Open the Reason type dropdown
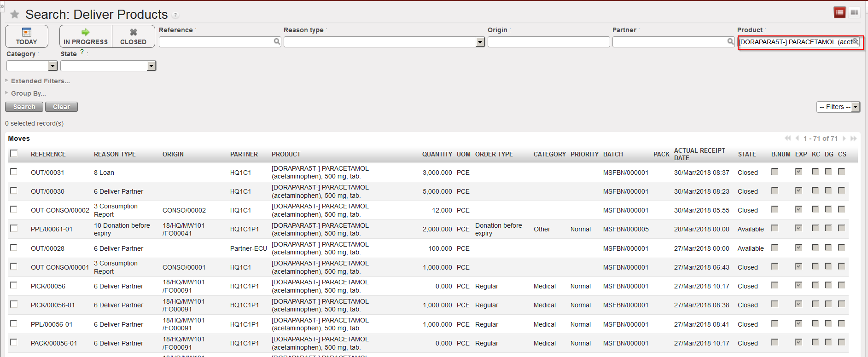Image resolution: width=868 pixels, height=357 pixels. click(x=480, y=42)
